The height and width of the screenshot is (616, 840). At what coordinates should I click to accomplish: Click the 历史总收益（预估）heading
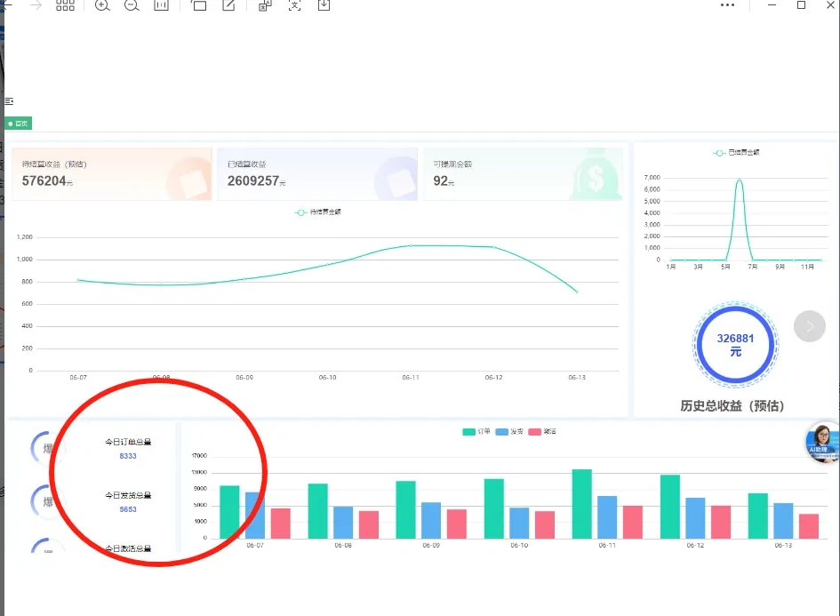click(732, 406)
